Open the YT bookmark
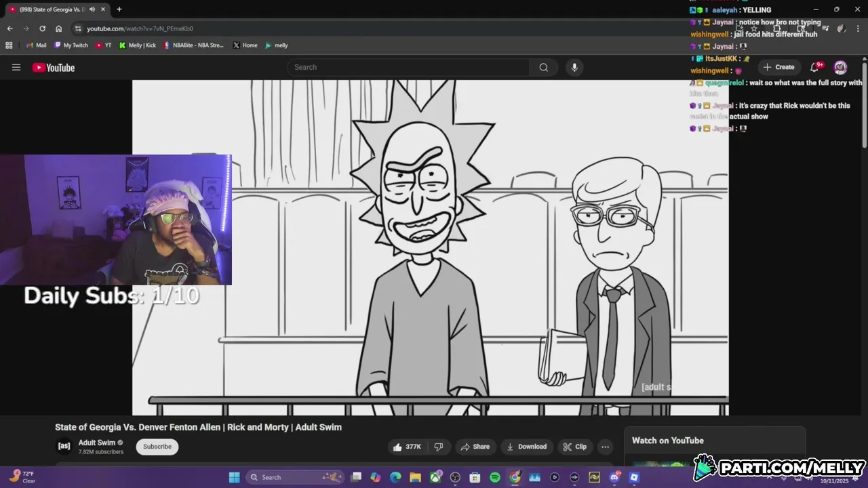The height and width of the screenshot is (488, 868). coord(104,45)
